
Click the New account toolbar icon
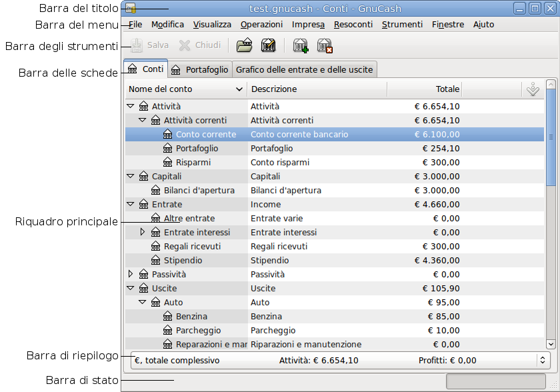pos(301,45)
